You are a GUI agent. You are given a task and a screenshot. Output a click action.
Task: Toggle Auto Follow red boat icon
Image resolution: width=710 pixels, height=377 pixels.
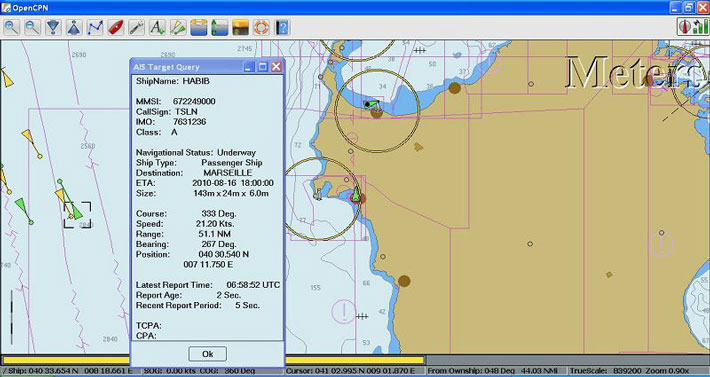pyautogui.click(x=115, y=28)
